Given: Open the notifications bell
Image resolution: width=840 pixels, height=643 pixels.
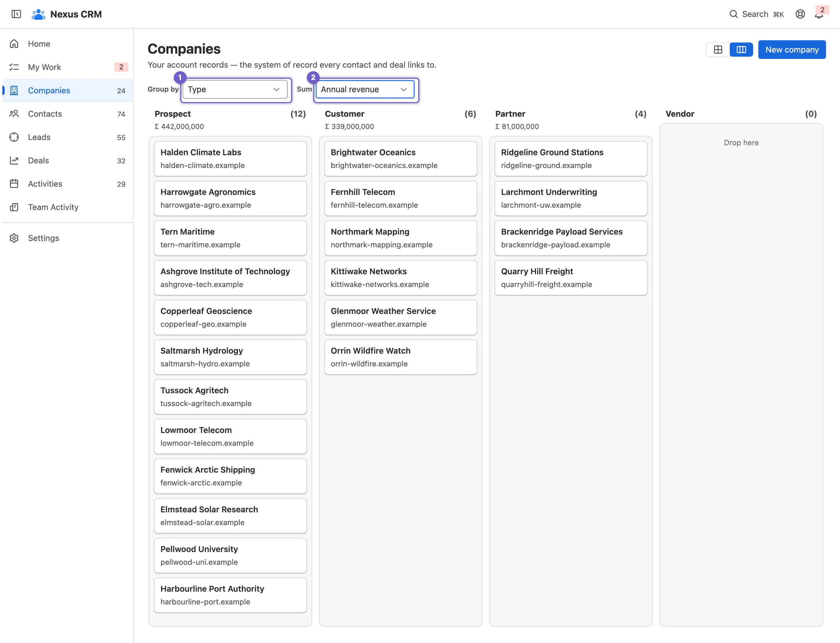Looking at the screenshot, I should (819, 15).
